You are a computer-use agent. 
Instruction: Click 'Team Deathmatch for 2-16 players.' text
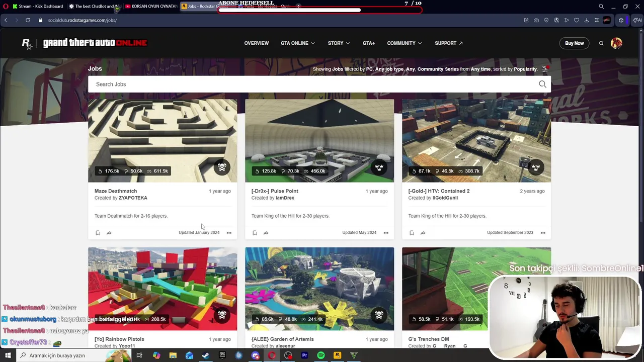pyautogui.click(x=131, y=216)
